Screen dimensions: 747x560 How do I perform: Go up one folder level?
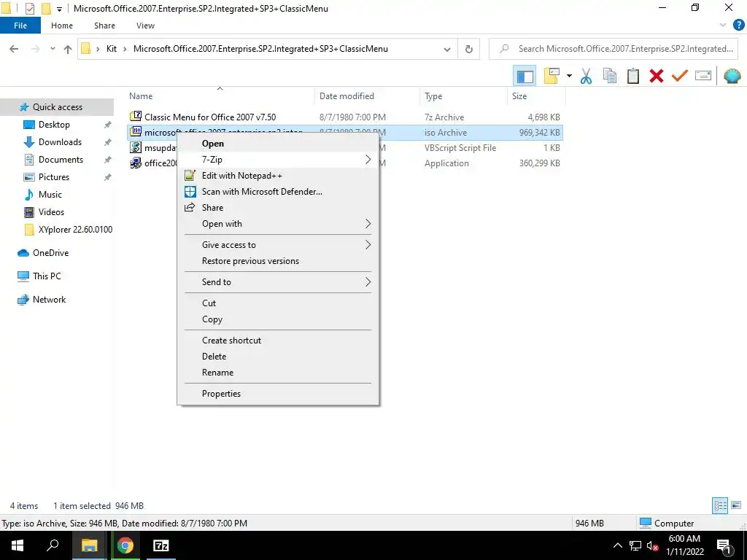[x=68, y=49]
